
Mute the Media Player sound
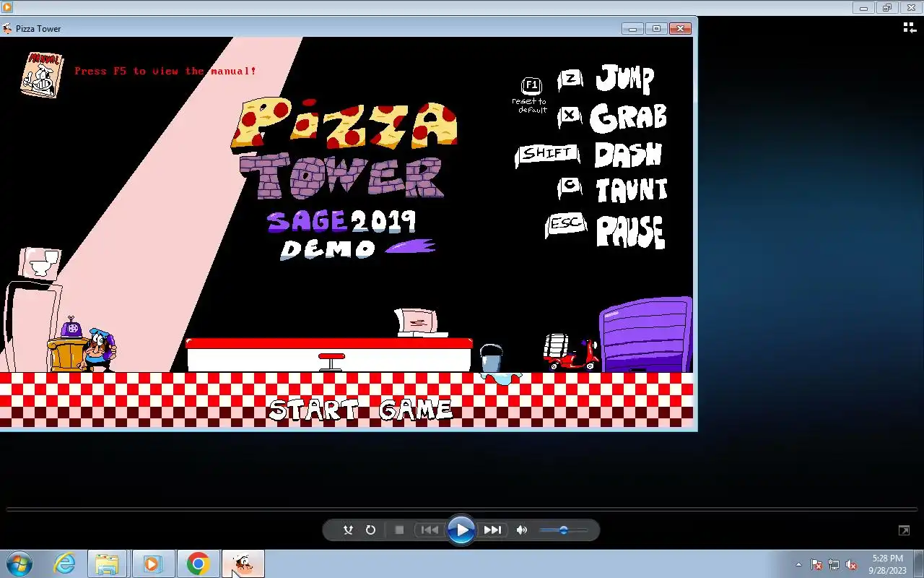point(522,530)
